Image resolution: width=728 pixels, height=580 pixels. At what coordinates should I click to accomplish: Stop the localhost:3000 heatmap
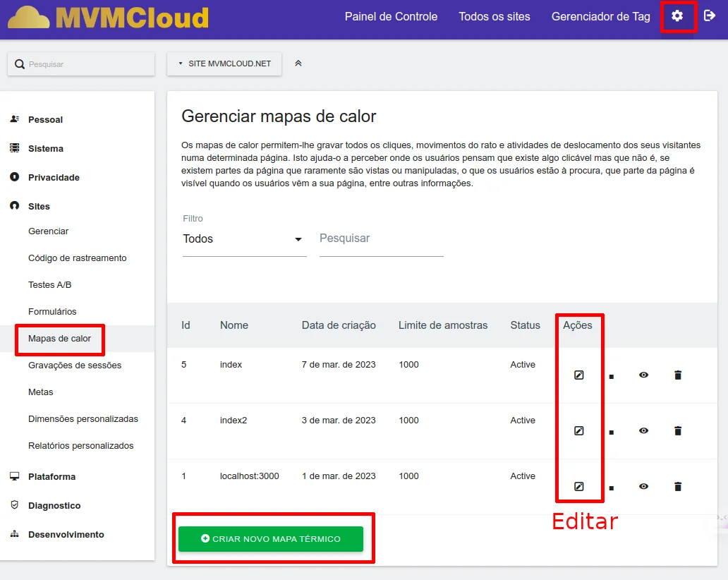[x=612, y=488]
